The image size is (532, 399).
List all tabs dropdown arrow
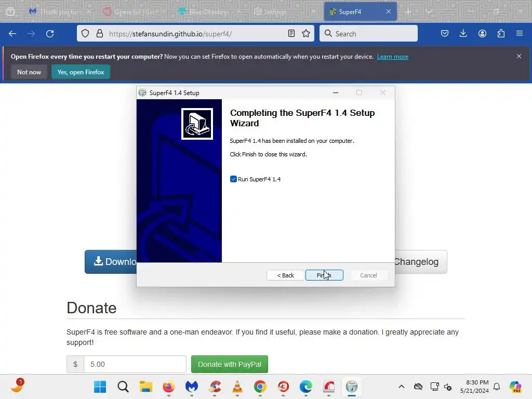click(x=429, y=12)
